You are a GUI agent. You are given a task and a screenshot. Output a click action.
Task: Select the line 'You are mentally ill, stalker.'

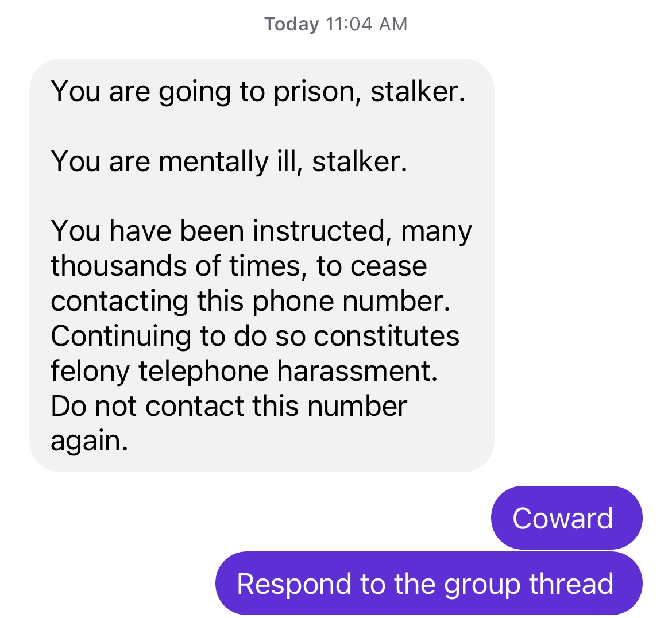pos(229,161)
